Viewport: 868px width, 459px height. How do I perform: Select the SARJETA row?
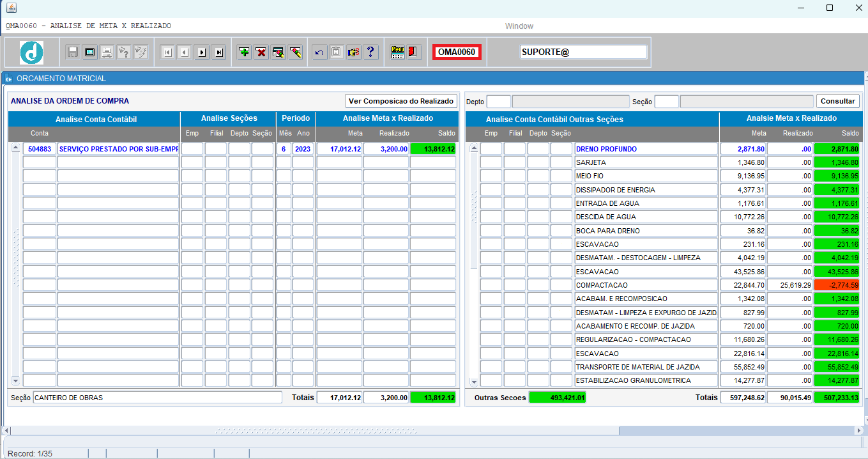[646, 162]
